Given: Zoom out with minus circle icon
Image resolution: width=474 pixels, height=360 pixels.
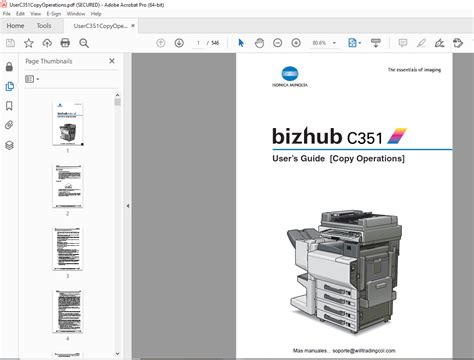Looking at the screenshot, I should pos(277,43).
